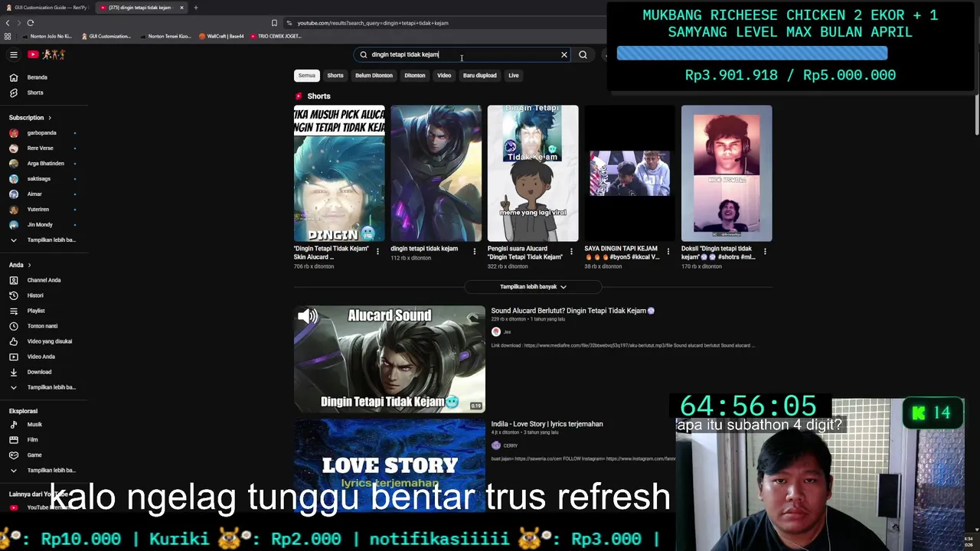Select the Belum Ditonton filter chip
This screenshot has height=551, width=980.
(374, 76)
